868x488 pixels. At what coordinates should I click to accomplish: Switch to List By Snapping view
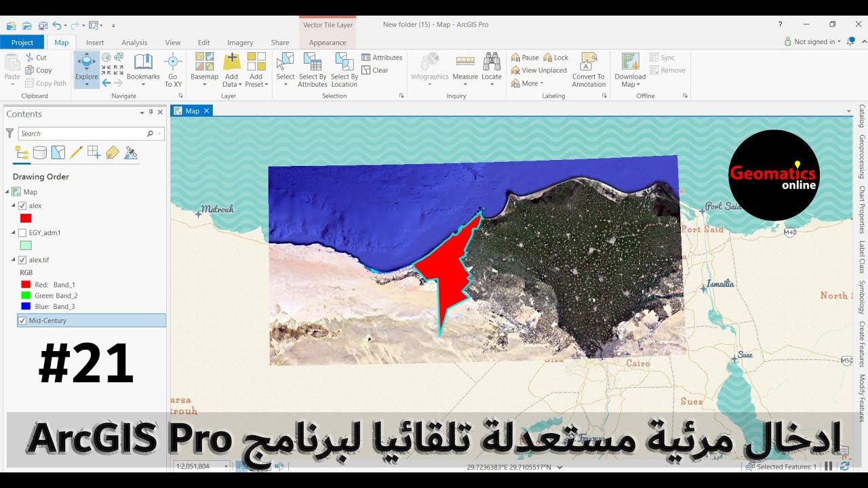(94, 152)
